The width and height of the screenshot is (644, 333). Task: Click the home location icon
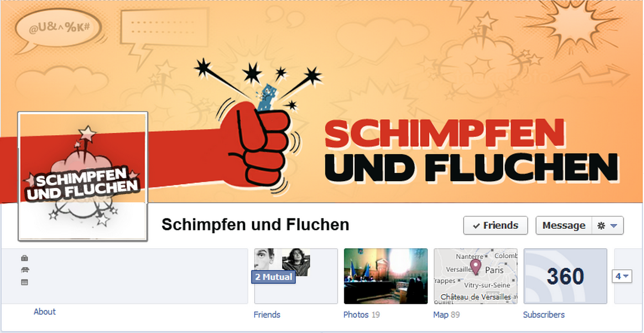pos(25,270)
